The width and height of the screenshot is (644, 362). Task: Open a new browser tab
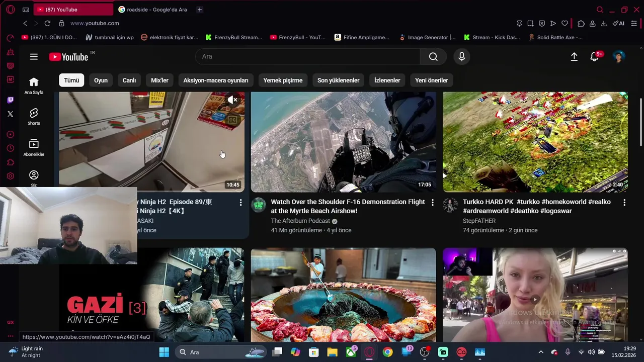click(x=200, y=10)
